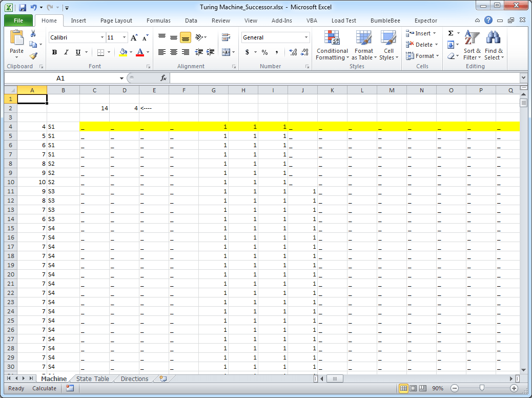Click AutoSum sigma icon

point(451,33)
